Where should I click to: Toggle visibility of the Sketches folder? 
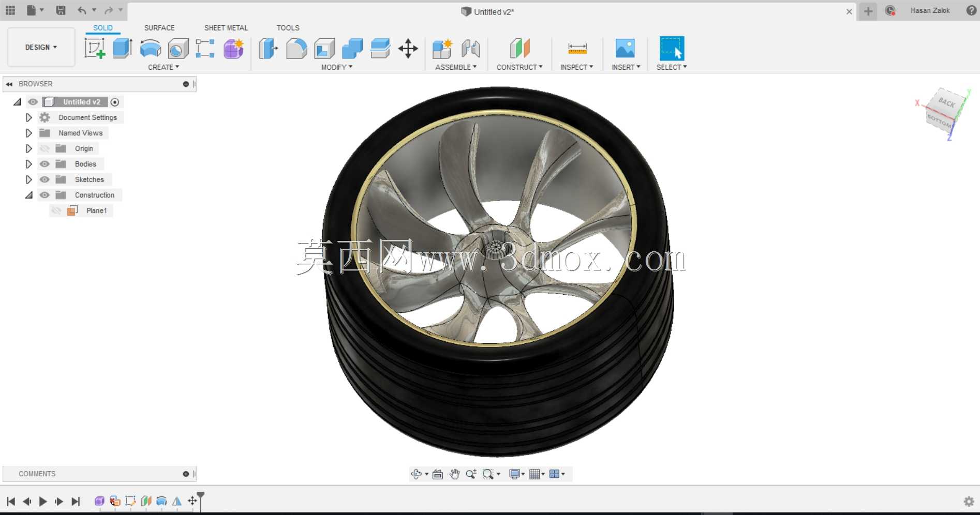click(x=45, y=179)
